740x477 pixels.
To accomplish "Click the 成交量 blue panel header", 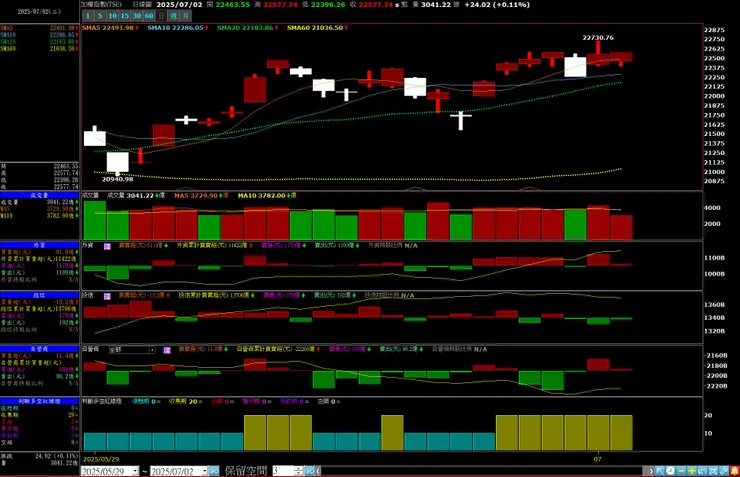I will coord(39,195).
